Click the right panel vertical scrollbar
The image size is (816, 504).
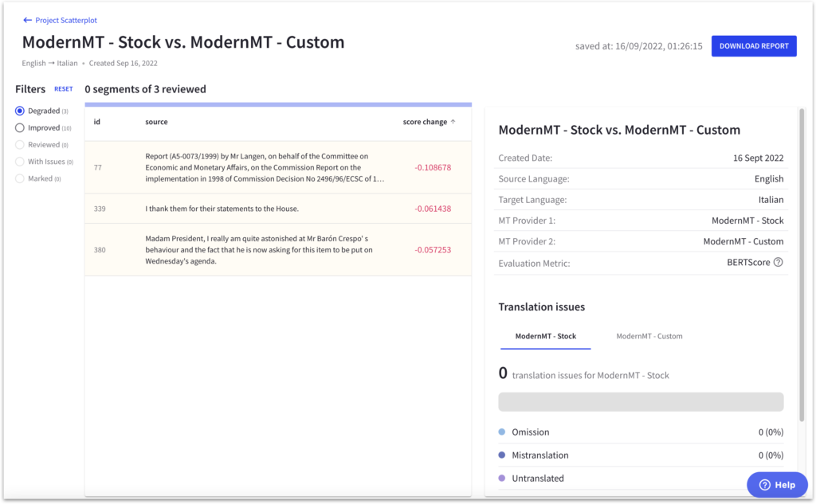tap(802, 264)
